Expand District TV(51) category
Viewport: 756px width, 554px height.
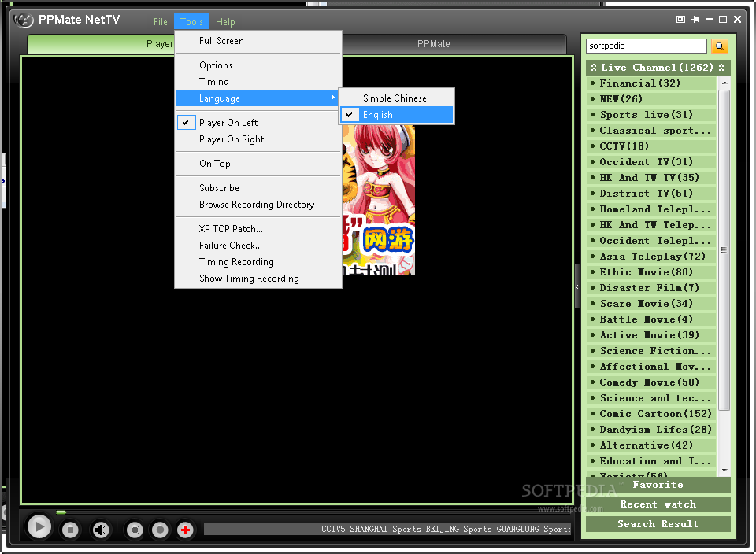coord(652,193)
